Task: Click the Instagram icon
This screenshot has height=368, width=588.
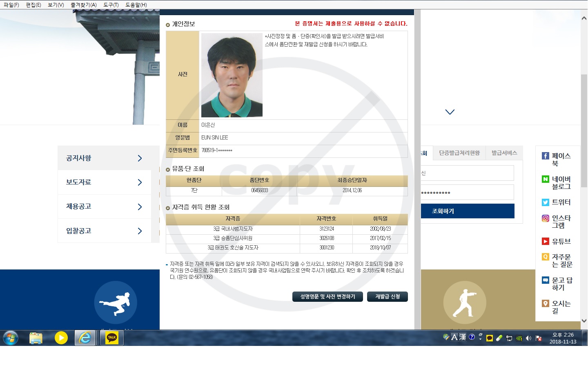Action: (x=545, y=218)
